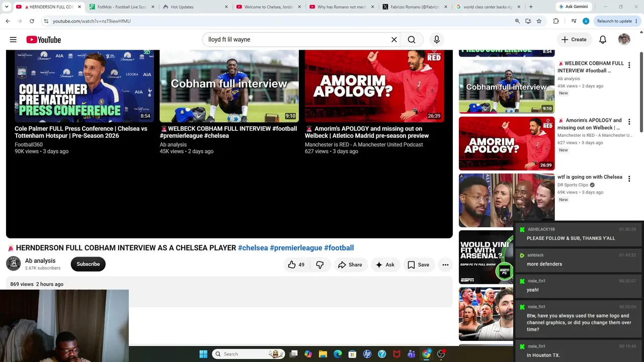Open Chrome zoom magnifier in address bar
Viewport: 644px width, 362px height.
coord(517,21)
